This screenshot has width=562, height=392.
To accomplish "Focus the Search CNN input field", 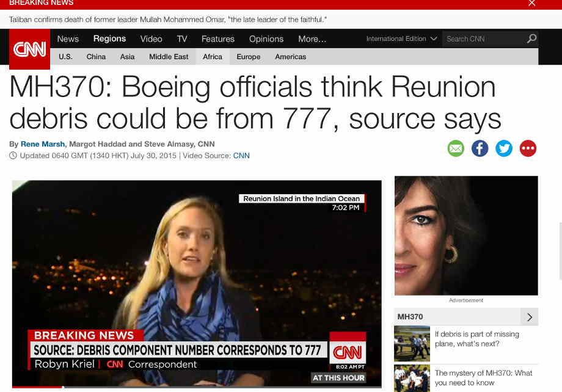I will (484, 38).
